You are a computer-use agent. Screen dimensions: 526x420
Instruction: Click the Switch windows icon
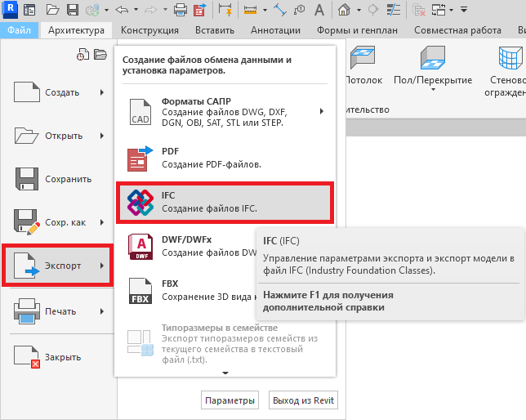[439, 10]
